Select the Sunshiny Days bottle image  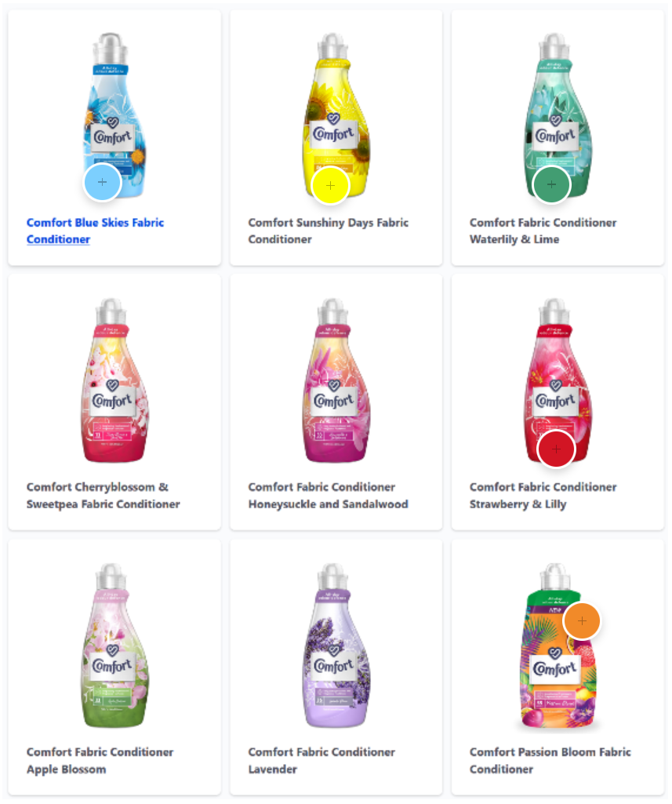(x=336, y=115)
